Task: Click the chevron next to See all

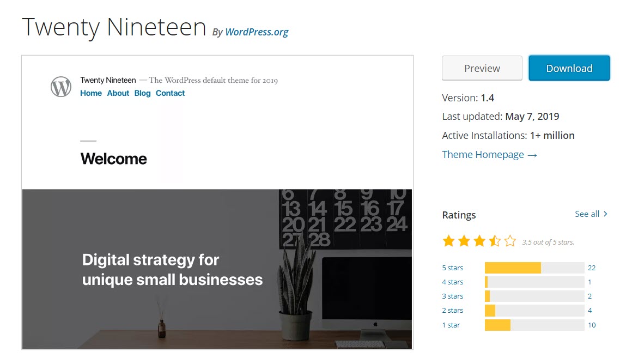Action: pyautogui.click(x=606, y=214)
